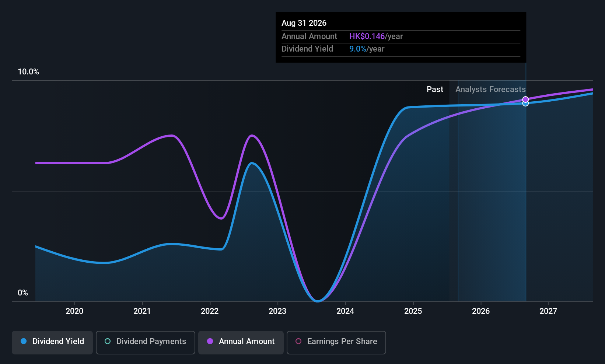This screenshot has height=364, width=605.
Task: Click the 2025 x-axis label
Action: coord(413,311)
